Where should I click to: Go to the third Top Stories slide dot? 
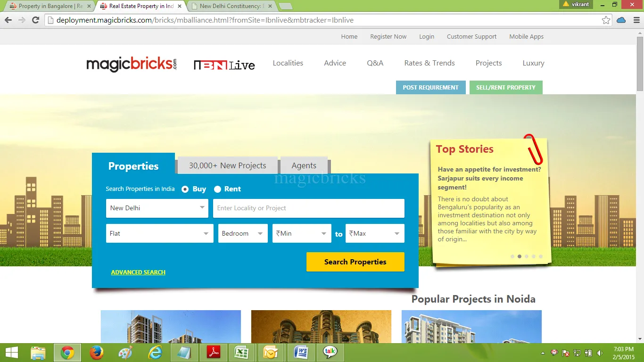[527, 256]
